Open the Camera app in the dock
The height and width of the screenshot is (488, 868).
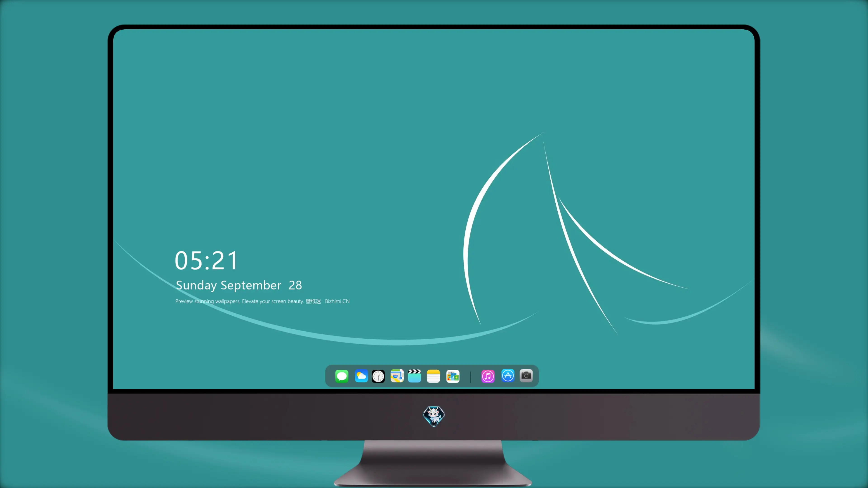(x=526, y=375)
